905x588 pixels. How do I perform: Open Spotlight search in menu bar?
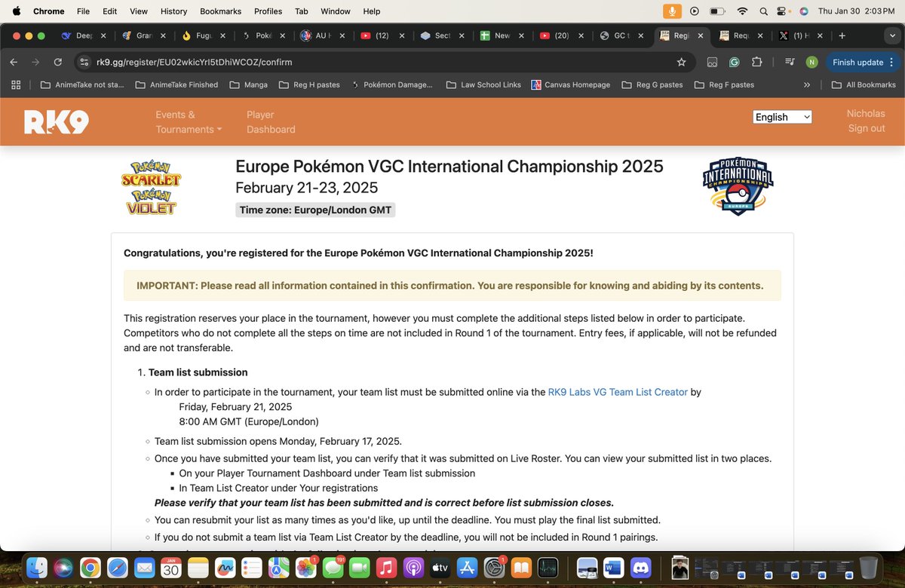pyautogui.click(x=764, y=11)
